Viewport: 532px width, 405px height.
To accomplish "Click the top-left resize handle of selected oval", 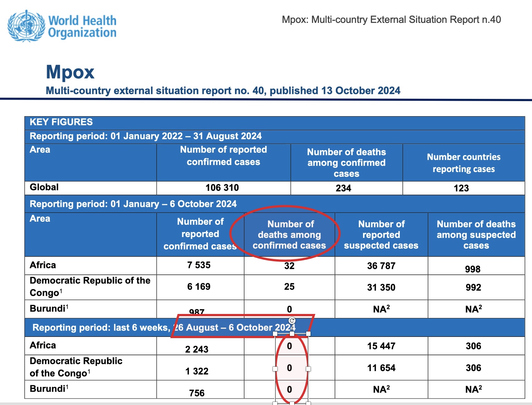I will pyautogui.click(x=275, y=334).
